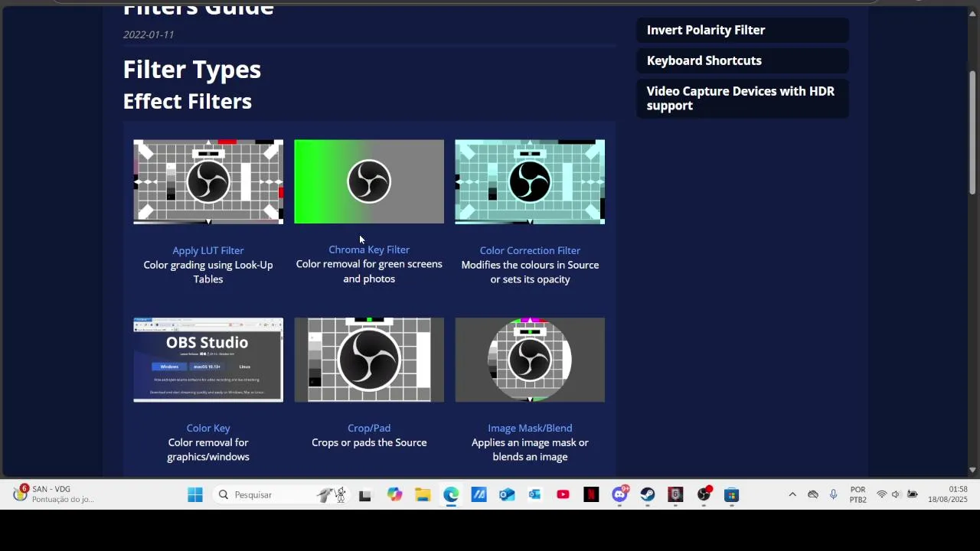Open Outlook (new) from taskbar
The image size is (980, 551).
tap(507, 495)
